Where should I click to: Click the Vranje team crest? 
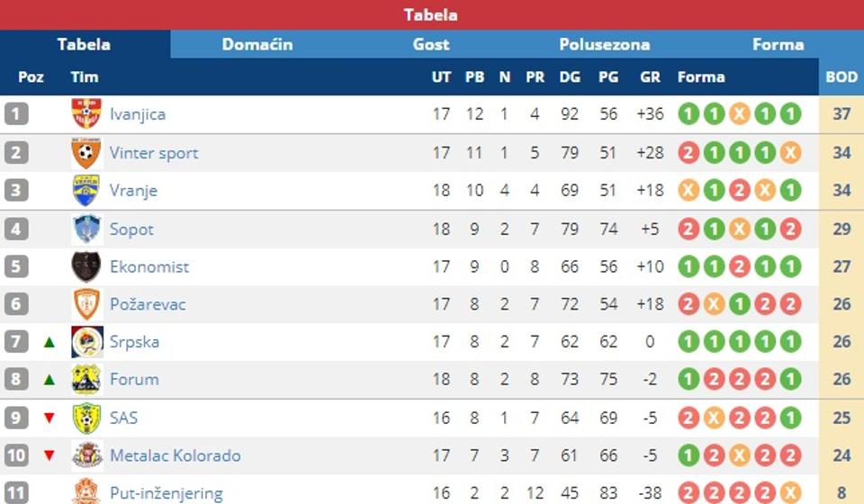click(86, 191)
